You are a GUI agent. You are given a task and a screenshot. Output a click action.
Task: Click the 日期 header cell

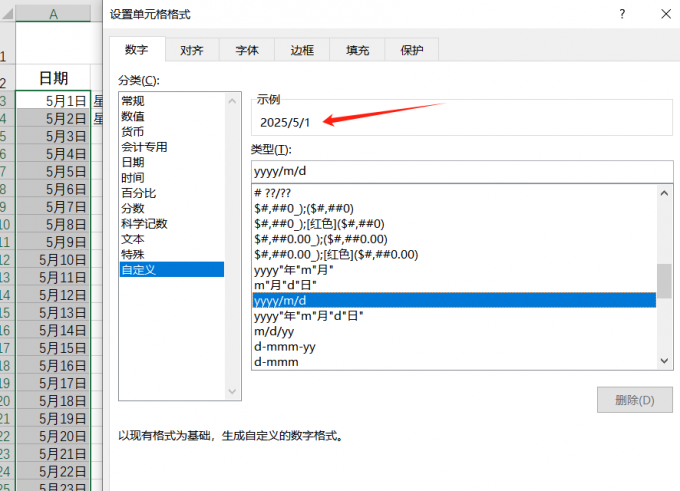point(53,78)
